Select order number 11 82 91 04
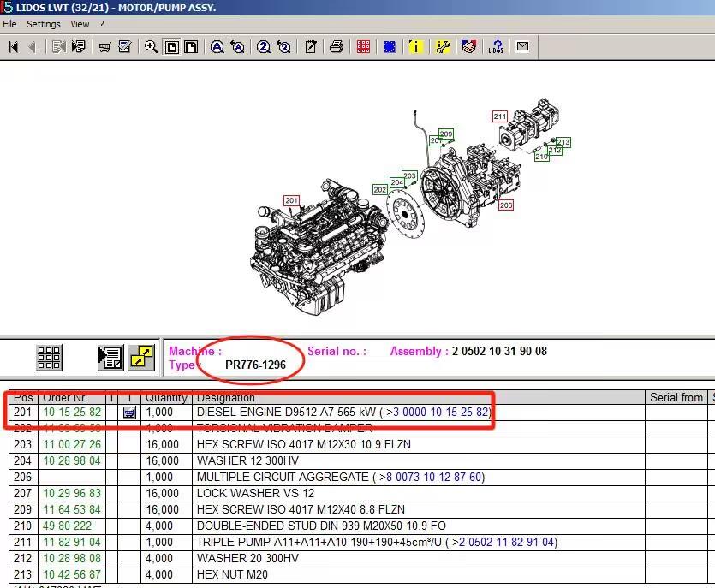This screenshot has width=715, height=588. tap(72, 543)
